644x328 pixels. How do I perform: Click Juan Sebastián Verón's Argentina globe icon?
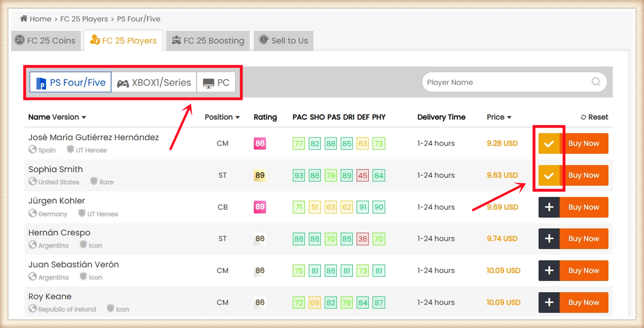(32, 276)
